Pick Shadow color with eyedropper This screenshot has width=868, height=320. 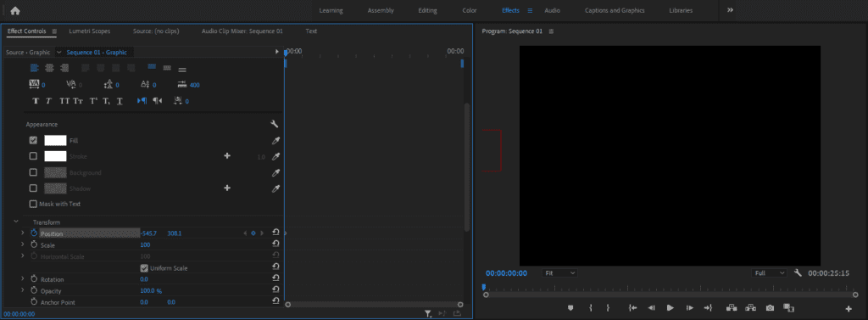275,188
